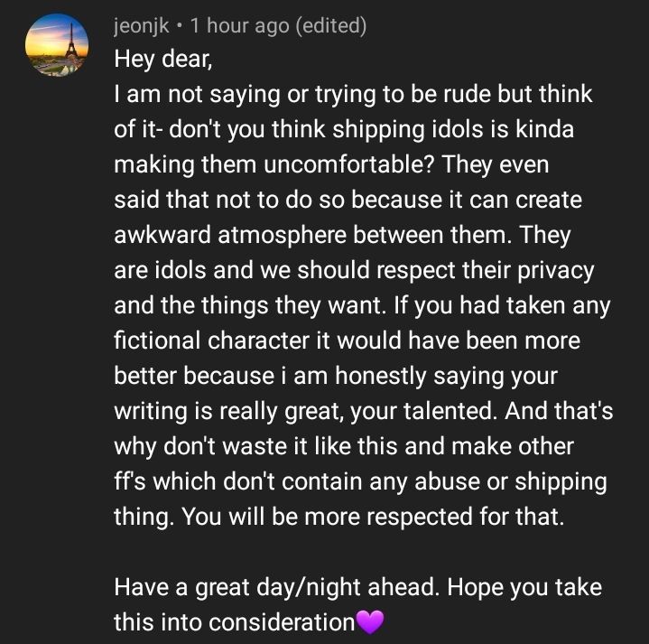Screen dimensions: 649x644
Task: Click the phrase 'awkward atmosphere'
Action: [230, 235]
